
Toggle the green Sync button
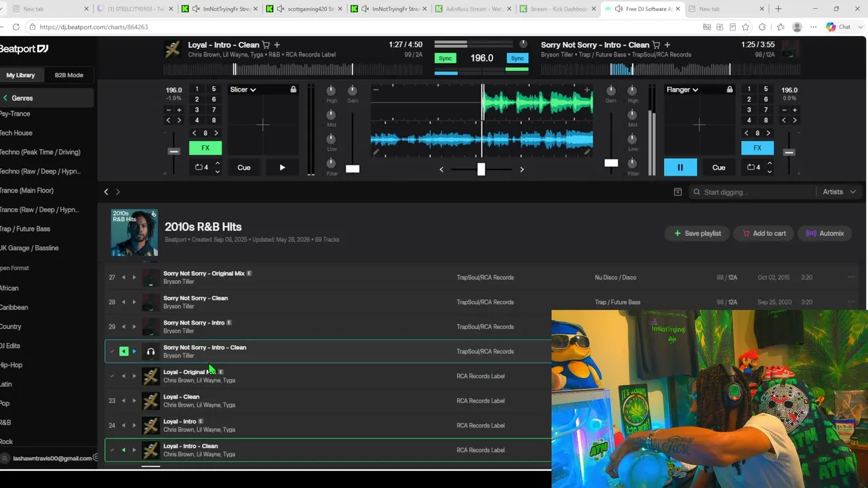coord(446,58)
